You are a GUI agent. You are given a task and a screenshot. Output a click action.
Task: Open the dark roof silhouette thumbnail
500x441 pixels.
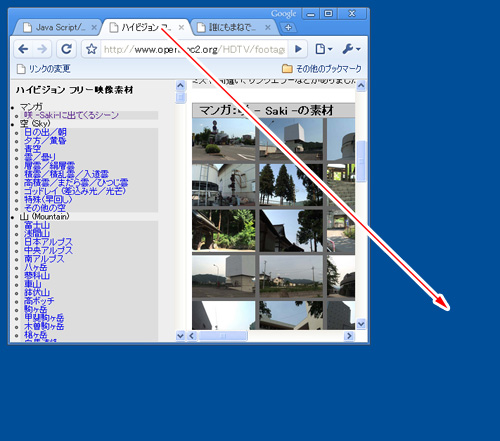[x=291, y=230]
